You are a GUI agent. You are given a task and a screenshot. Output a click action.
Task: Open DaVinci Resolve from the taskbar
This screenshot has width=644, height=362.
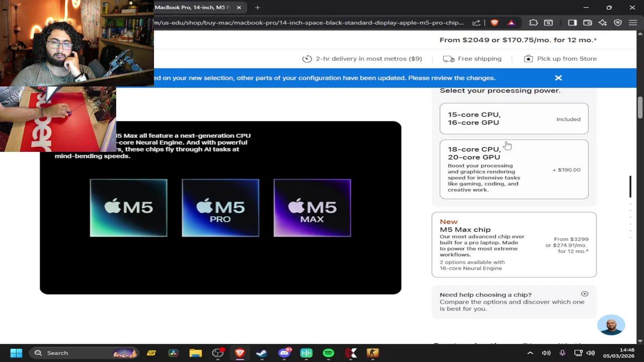[174, 353]
